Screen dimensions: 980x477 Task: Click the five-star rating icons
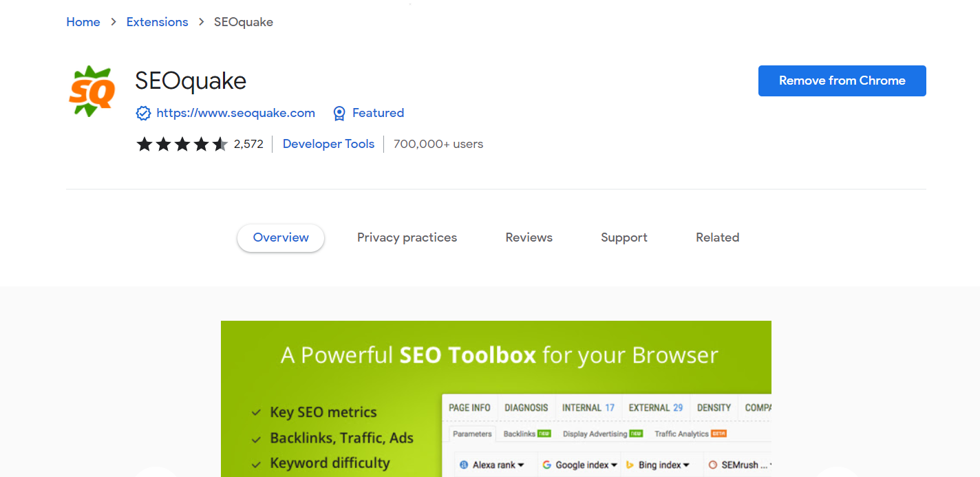[x=182, y=144]
